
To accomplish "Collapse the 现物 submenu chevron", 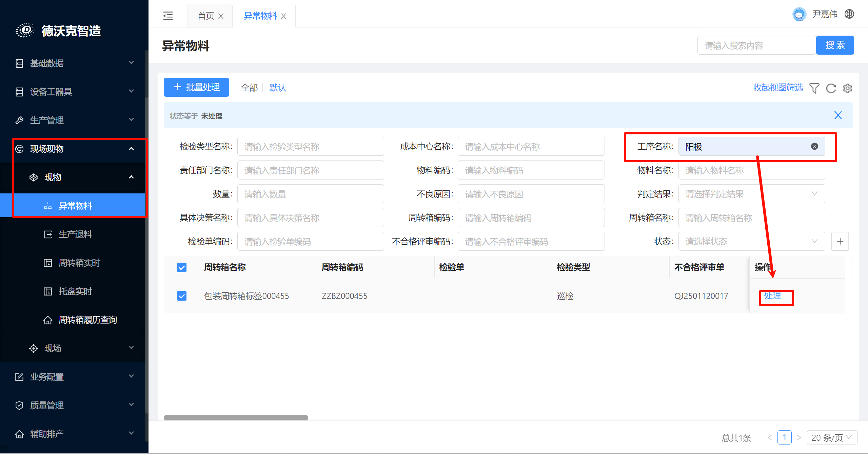I will (x=131, y=177).
